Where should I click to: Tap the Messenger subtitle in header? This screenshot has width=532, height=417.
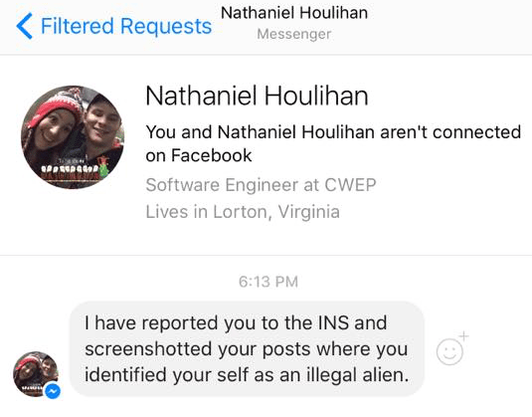pos(294,34)
